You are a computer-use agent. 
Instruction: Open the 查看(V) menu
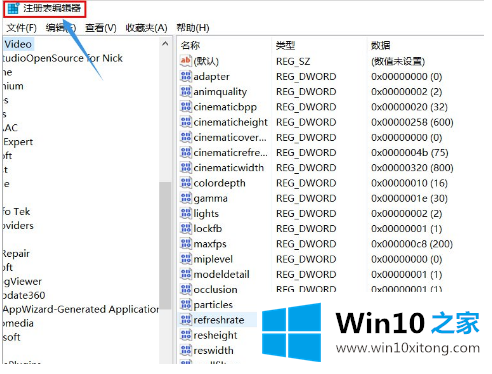(101, 28)
